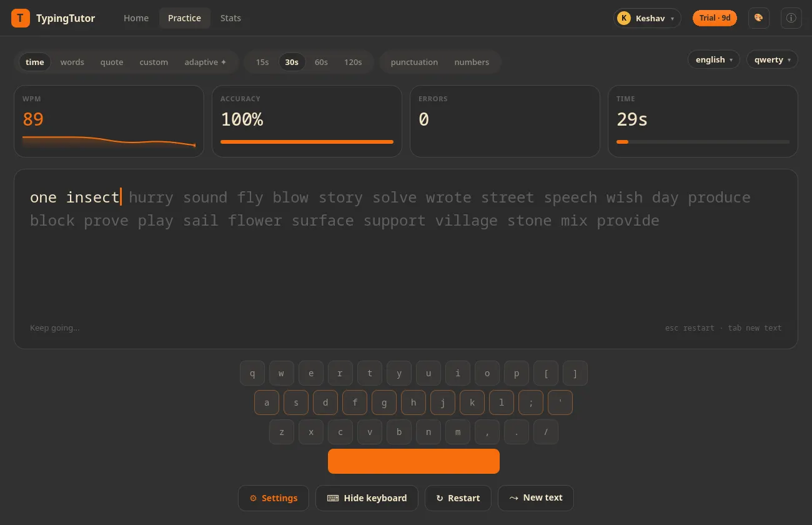Click the 'a' home-row key
812x525 pixels.
tap(267, 402)
